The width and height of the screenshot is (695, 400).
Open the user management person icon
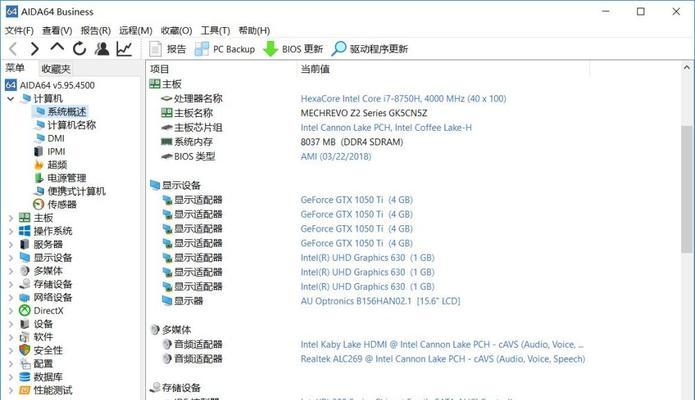point(102,48)
